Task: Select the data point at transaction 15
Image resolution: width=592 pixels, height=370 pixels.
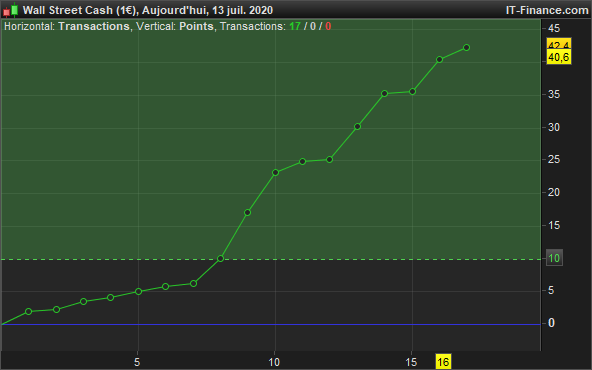Action: coord(412,91)
